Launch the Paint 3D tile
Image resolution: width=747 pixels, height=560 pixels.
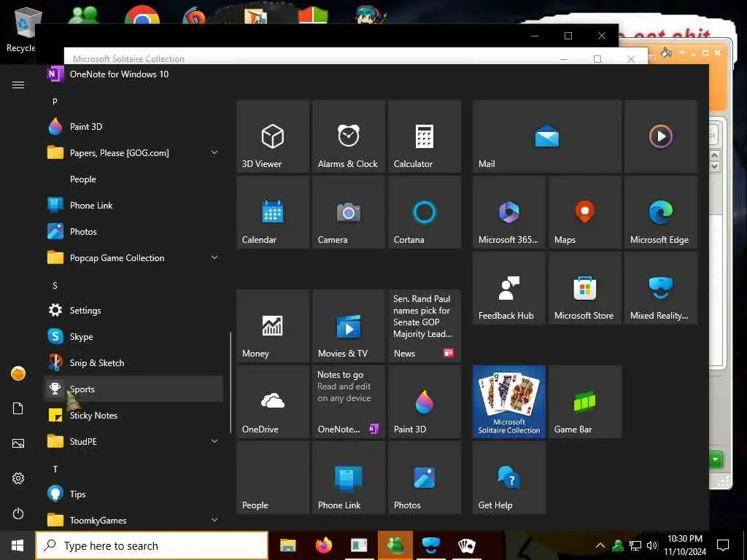[x=424, y=402]
